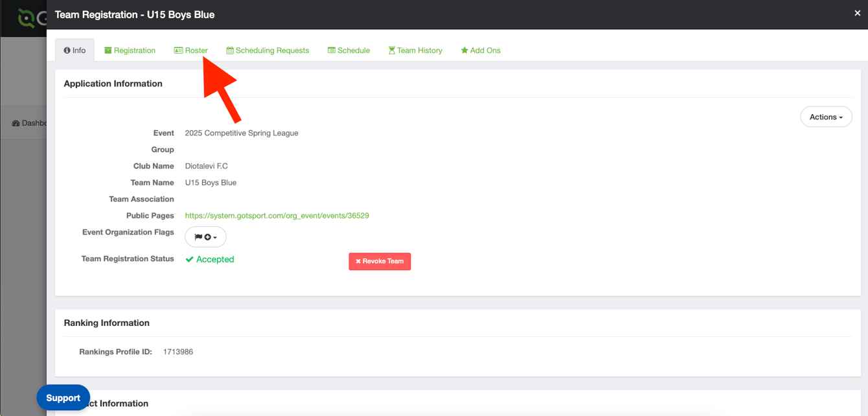
Task: Click the Team Association label
Action: point(141,199)
